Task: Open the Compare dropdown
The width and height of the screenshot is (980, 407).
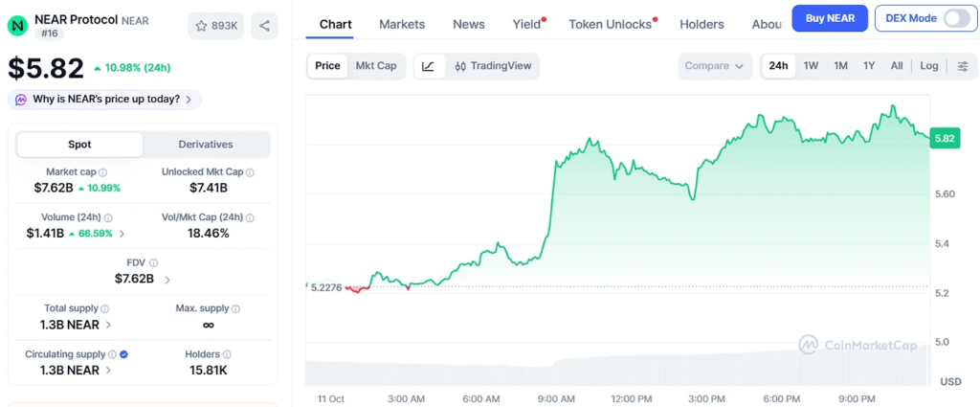Action: [x=714, y=66]
